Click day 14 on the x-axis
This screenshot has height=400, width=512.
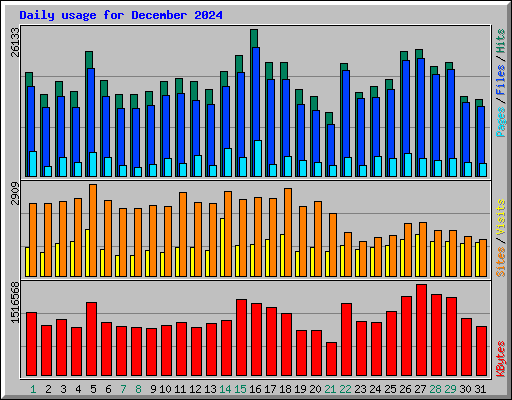coord(225,389)
